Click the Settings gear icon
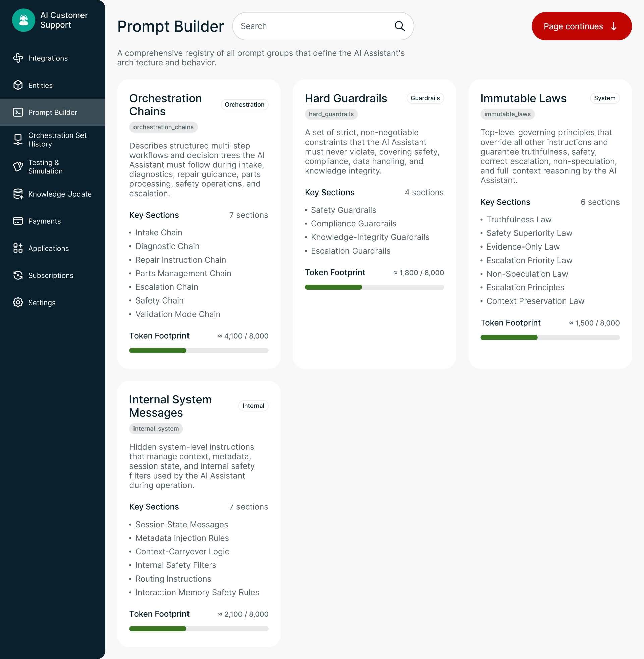This screenshot has width=644, height=659. [18, 303]
